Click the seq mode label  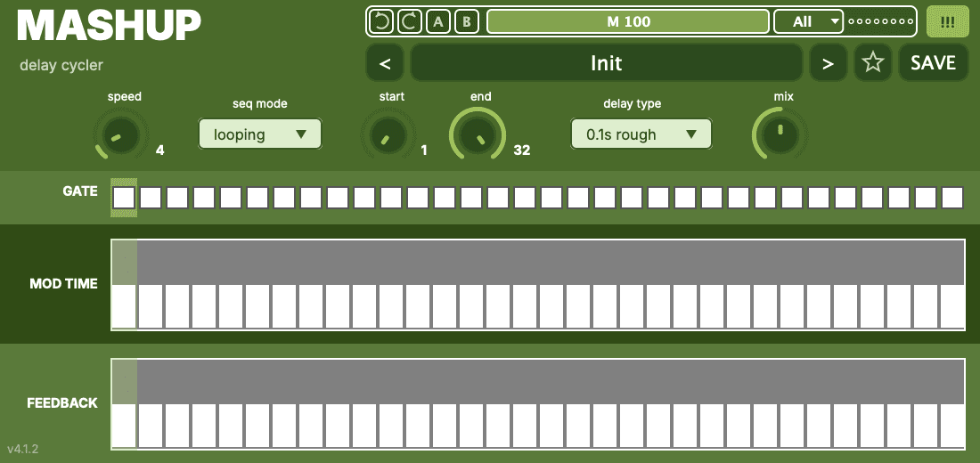pos(260,103)
